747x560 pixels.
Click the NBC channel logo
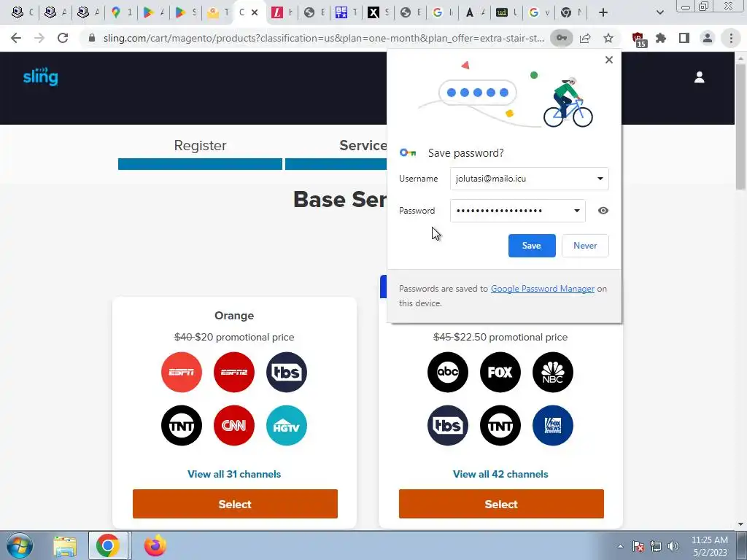pos(553,373)
